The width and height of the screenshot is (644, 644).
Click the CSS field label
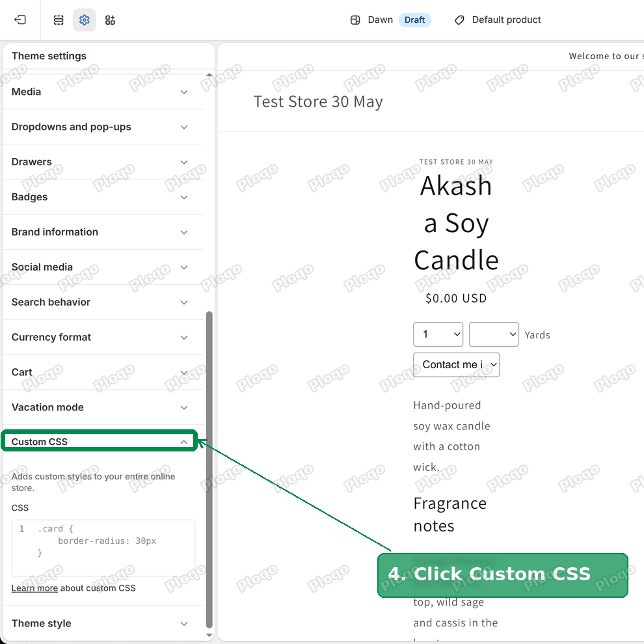[x=20, y=508]
